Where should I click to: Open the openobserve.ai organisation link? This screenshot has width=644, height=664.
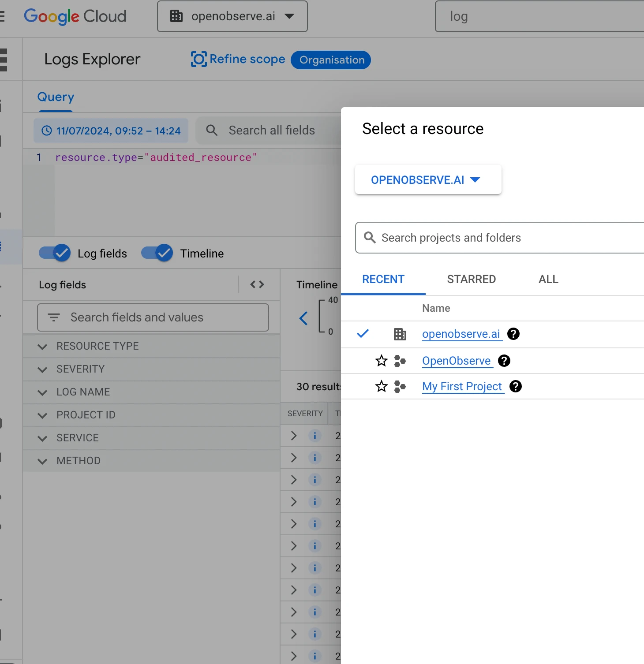click(x=461, y=334)
